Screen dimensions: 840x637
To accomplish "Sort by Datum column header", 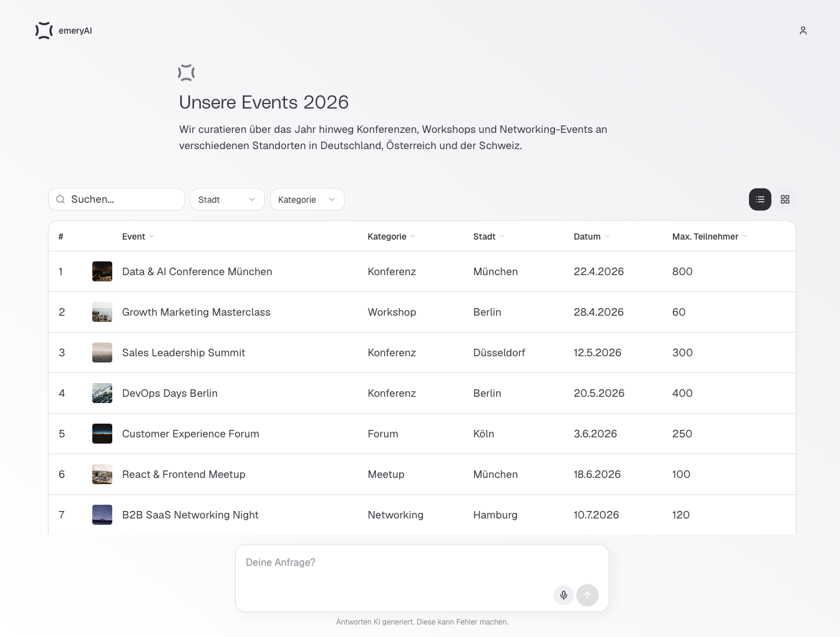I will click(x=591, y=236).
